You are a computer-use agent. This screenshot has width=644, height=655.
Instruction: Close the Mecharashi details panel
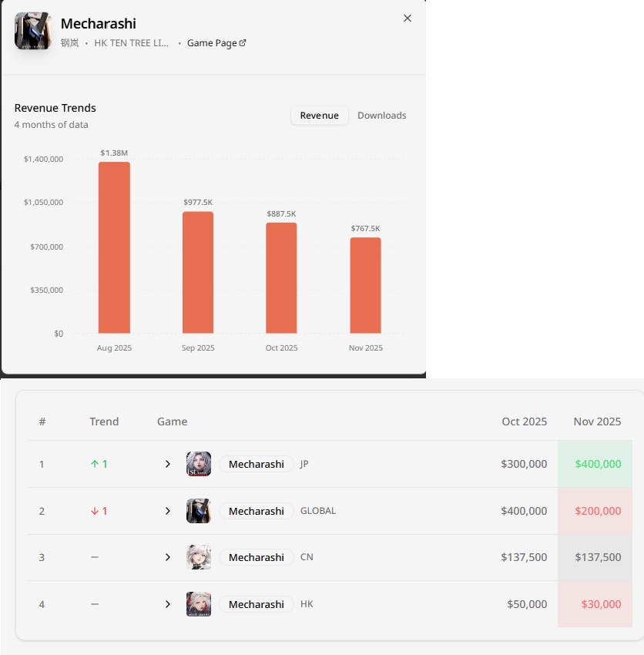408,18
